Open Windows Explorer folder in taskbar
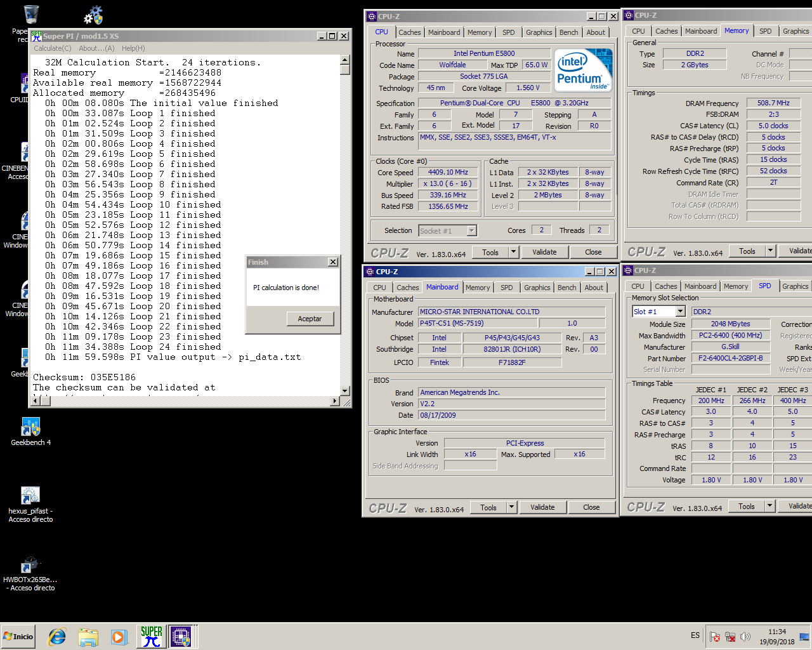The height and width of the screenshot is (650, 812). tap(88, 637)
